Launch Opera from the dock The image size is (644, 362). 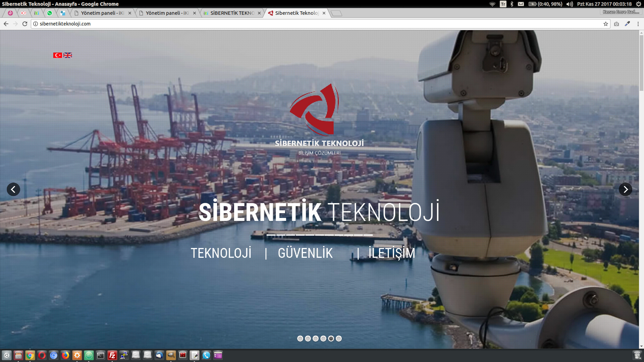point(42,355)
